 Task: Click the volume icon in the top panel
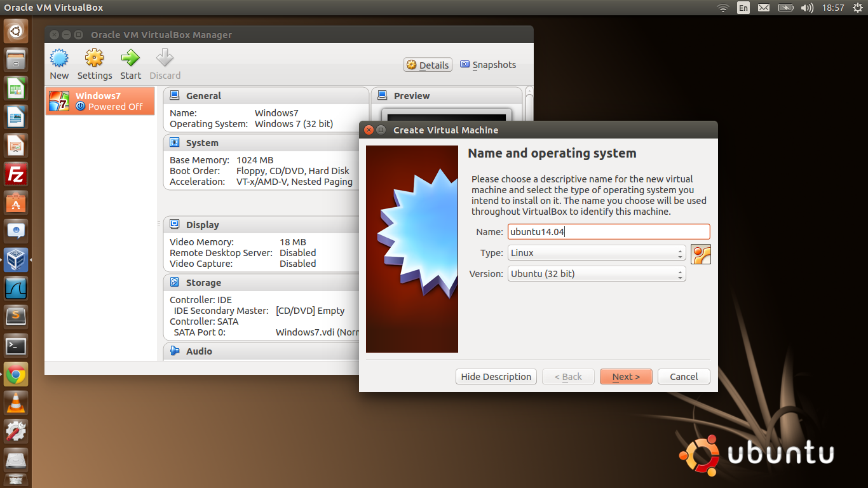click(x=807, y=8)
